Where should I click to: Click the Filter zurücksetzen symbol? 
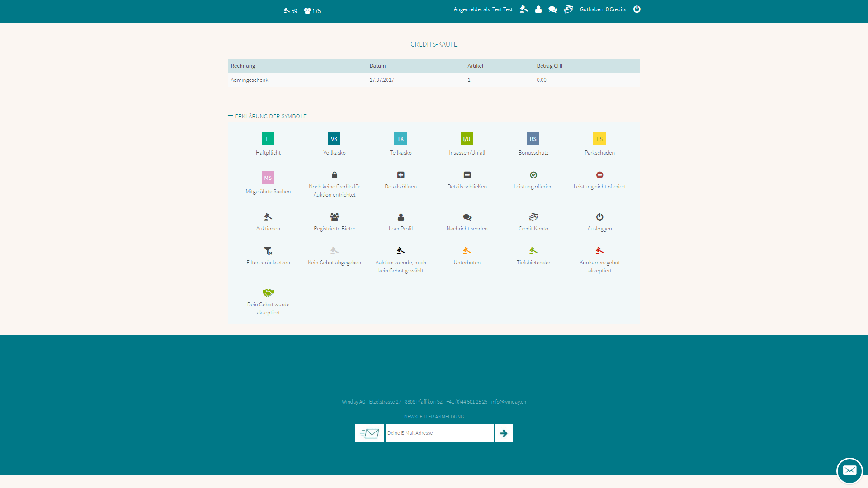point(268,251)
